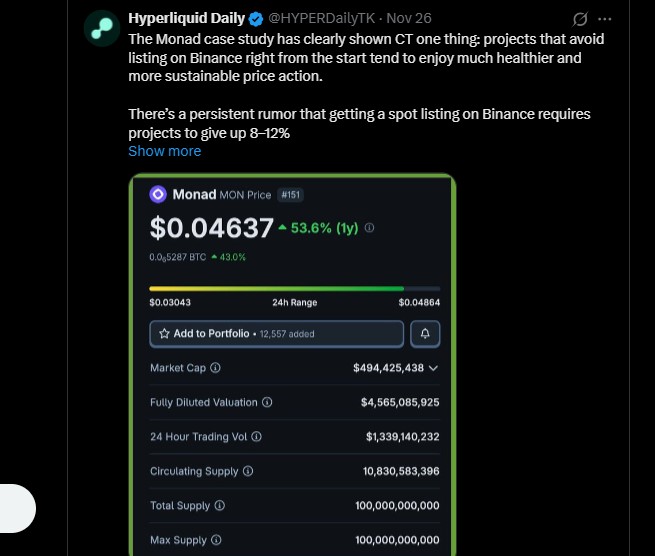
Task: Click the Circulating Supply info icon
Action: click(x=248, y=471)
